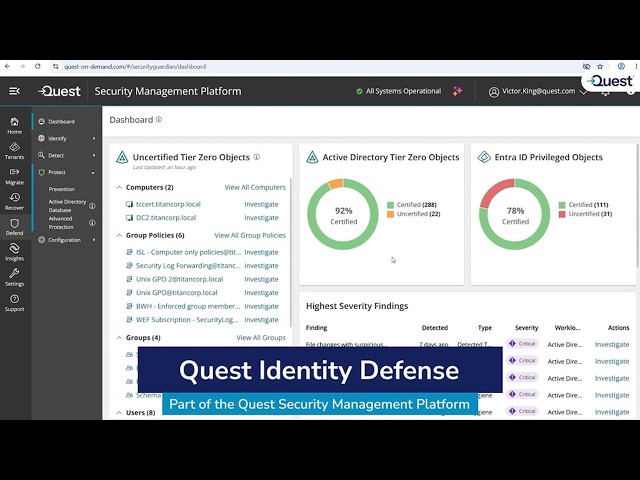Open Support in left rail
The width and height of the screenshot is (640, 480).
[x=14, y=303]
